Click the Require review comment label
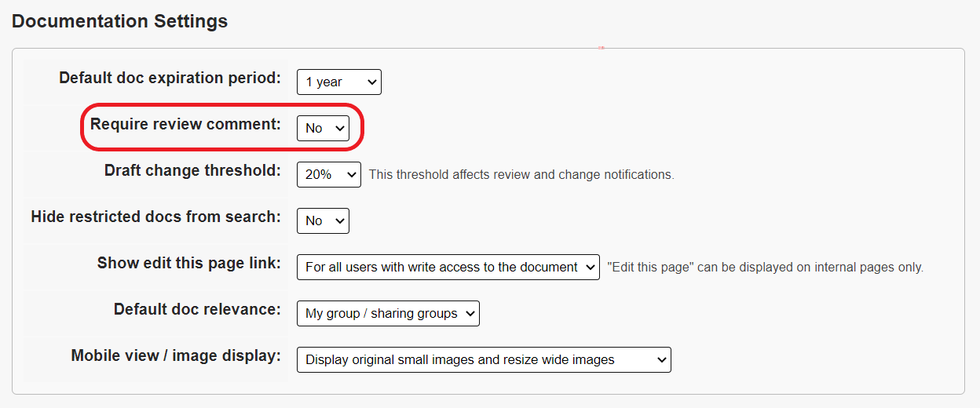Screen dimensions: 980x408 tap(185, 125)
